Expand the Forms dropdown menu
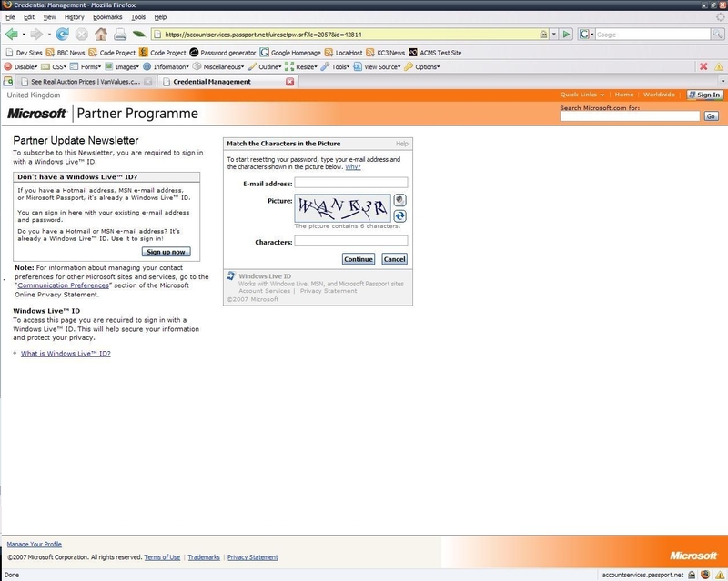The height and width of the screenshot is (581, 728). click(90, 66)
